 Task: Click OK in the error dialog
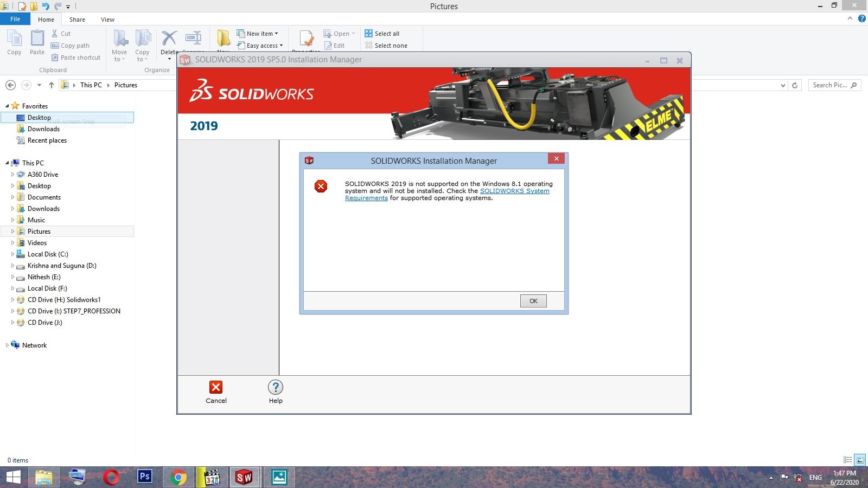(x=533, y=301)
